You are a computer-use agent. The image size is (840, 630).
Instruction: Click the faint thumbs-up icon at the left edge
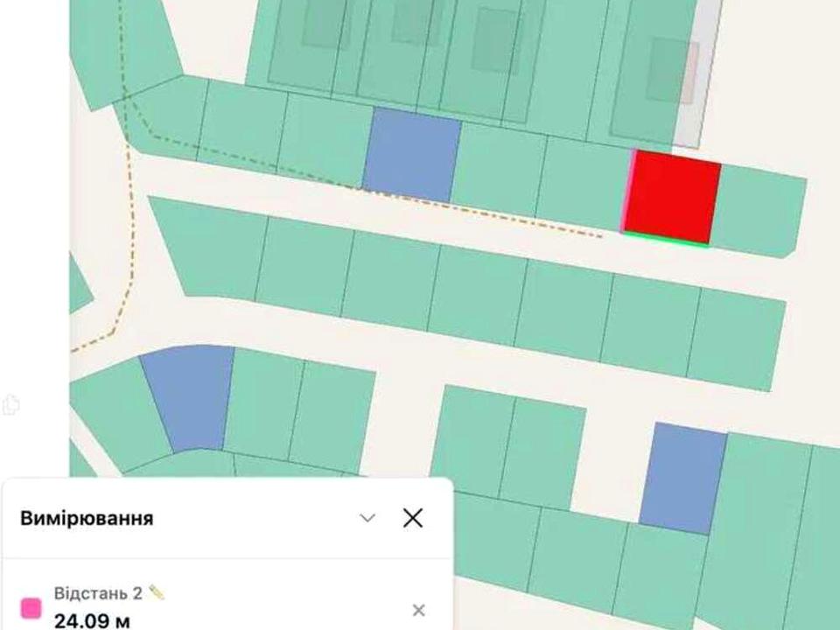coord(10,404)
